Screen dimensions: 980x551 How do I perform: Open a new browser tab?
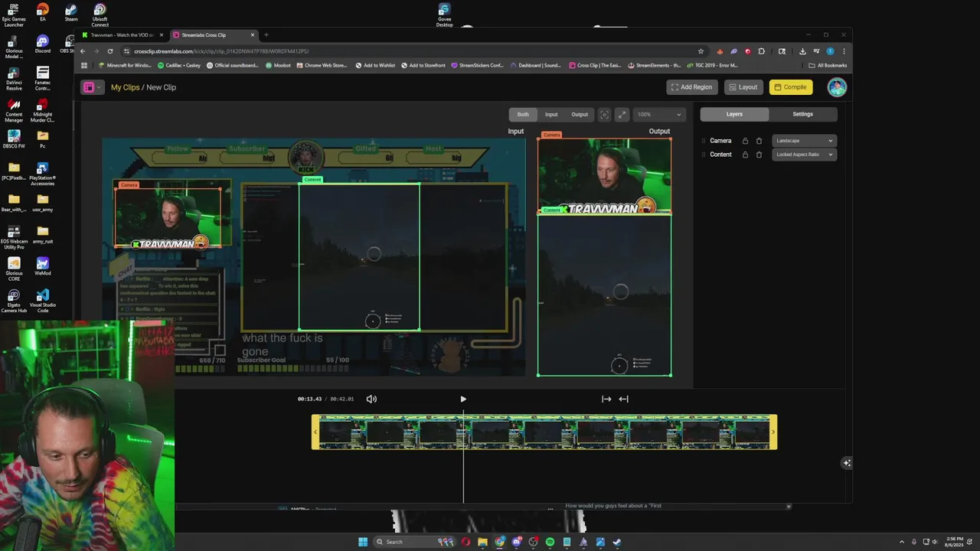tap(266, 35)
